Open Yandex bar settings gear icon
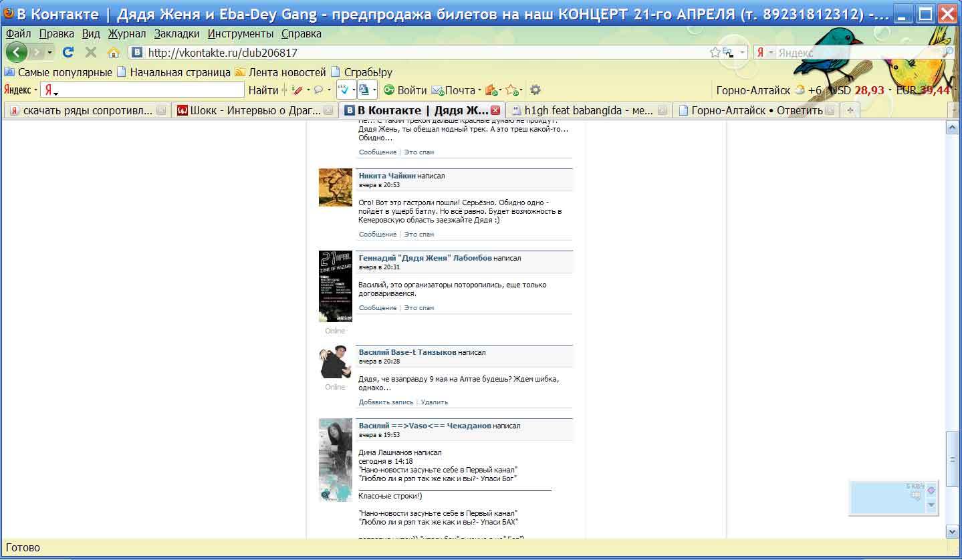 pyautogui.click(x=535, y=90)
